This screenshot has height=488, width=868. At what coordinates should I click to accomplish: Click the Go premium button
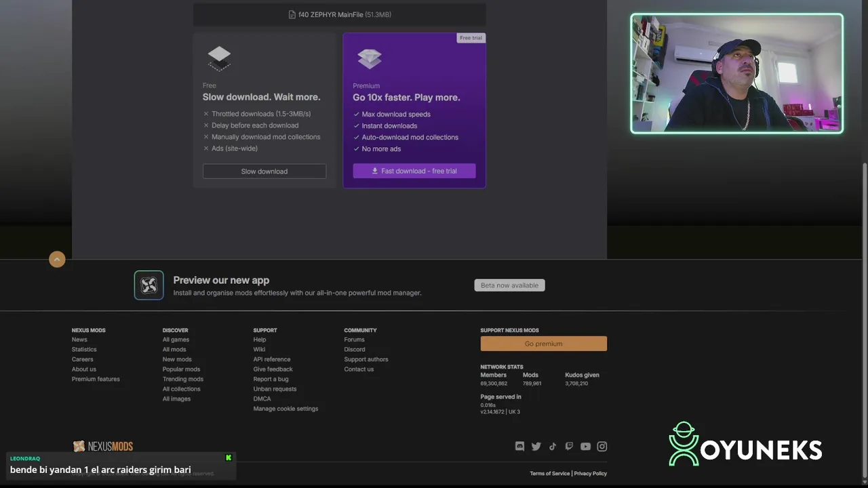544,344
